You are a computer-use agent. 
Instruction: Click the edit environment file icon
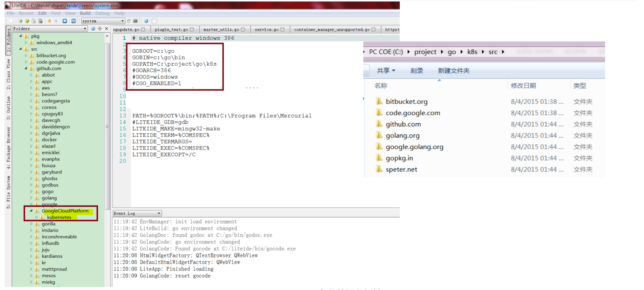click(135, 21)
